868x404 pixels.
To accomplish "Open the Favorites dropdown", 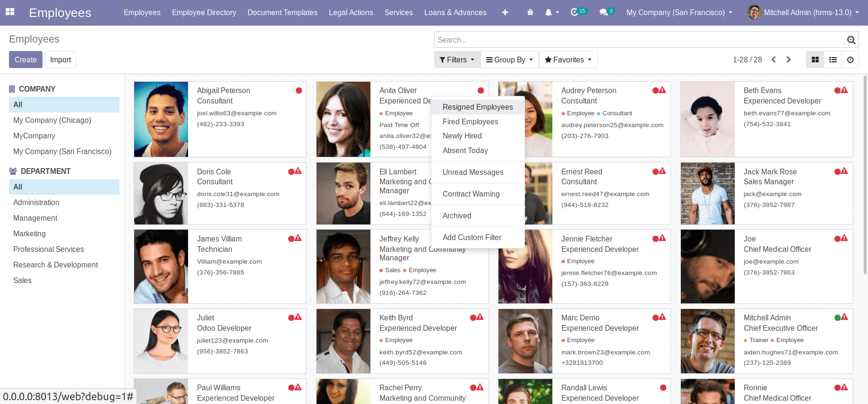I will click(x=568, y=60).
